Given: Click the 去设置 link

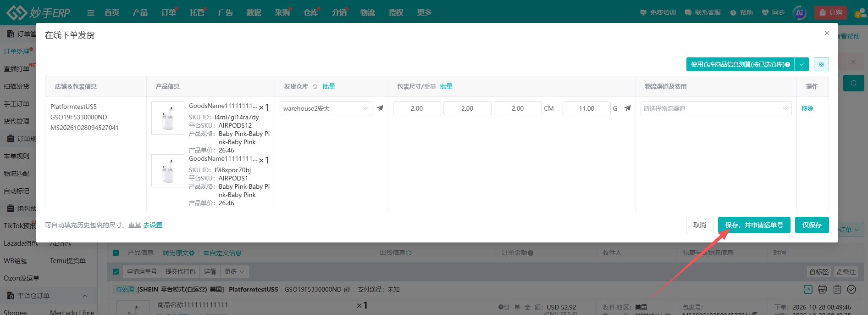Looking at the screenshot, I should pos(153,225).
